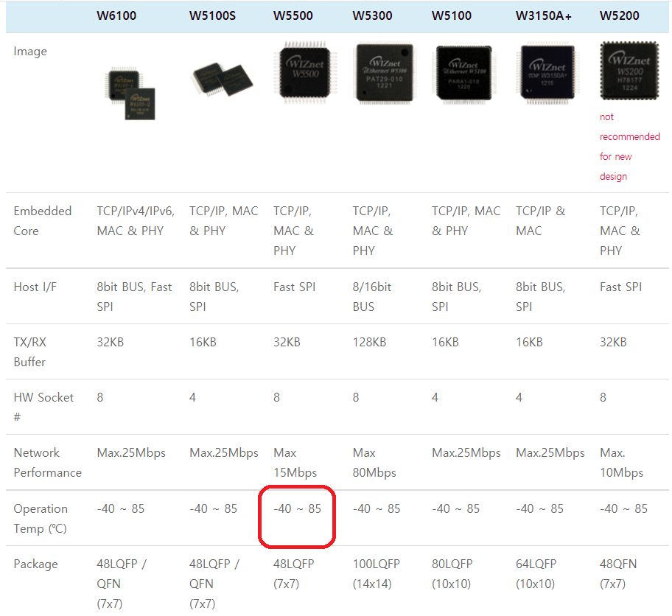Click the W5500 chip image
The height and width of the screenshot is (616, 672).
pyautogui.click(x=305, y=72)
